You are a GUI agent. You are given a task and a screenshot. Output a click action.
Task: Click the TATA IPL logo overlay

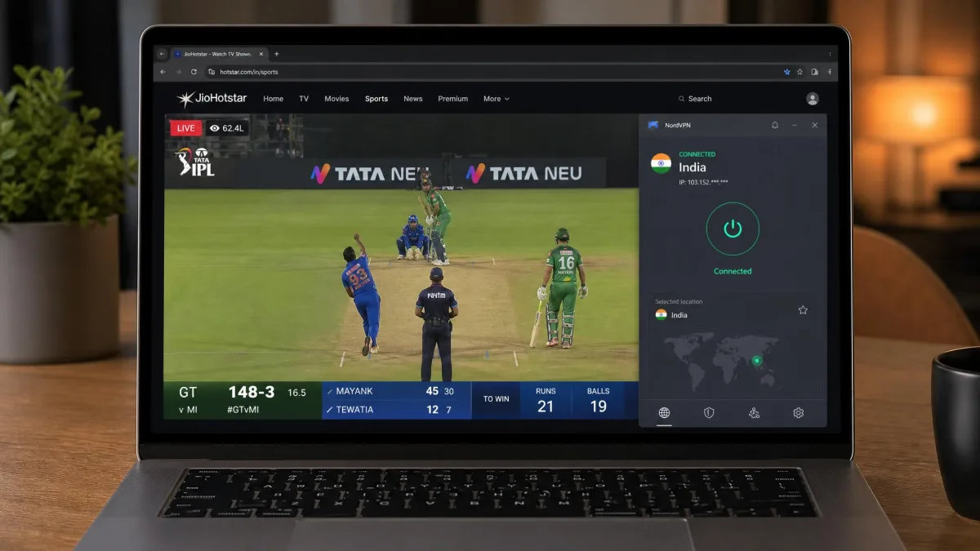(x=194, y=162)
